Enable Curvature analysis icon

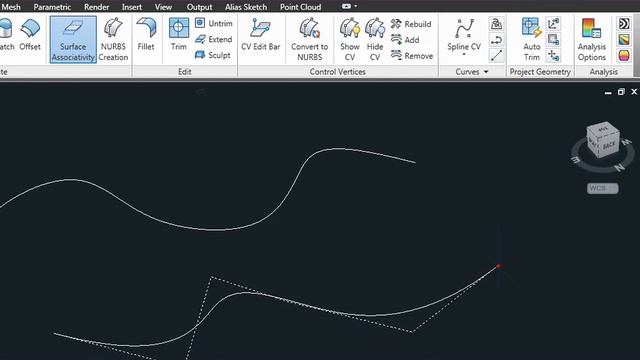624,40
